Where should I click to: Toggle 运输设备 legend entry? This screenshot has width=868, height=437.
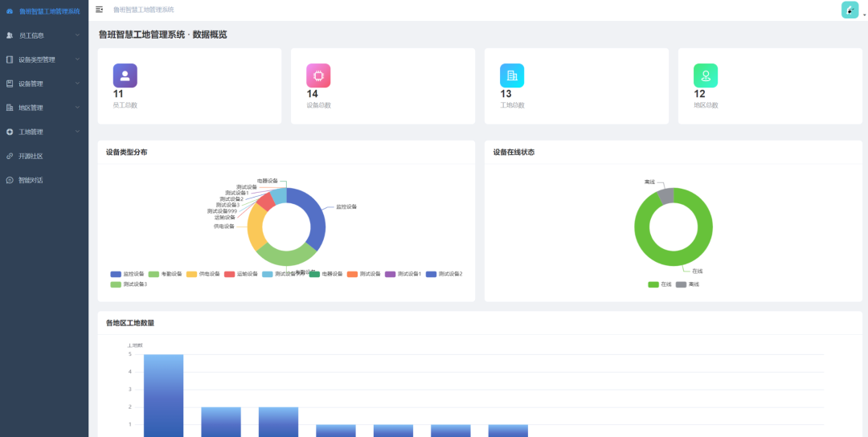coord(241,274)
